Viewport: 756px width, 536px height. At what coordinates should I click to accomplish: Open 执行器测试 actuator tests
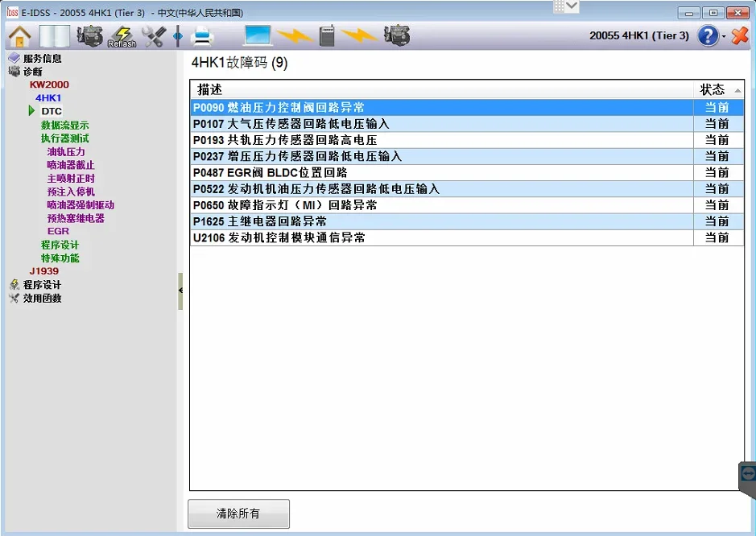pyautogui.click(x=65, y=138)
